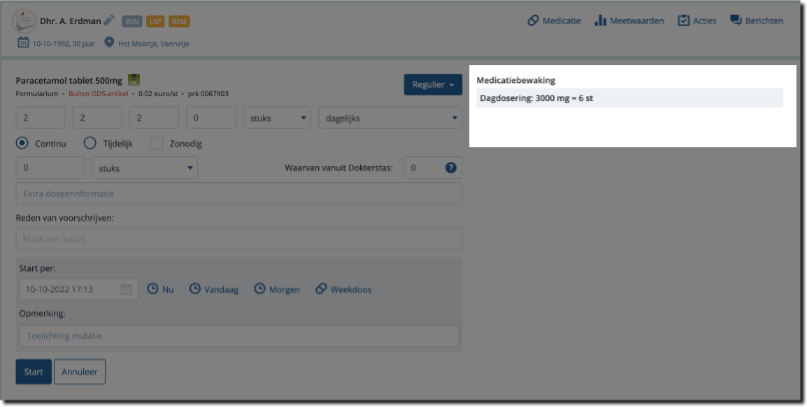The image size is (807, 407).
Task: Click the pencil icon beside Dhr. A. Erdman
Action: 109,21
